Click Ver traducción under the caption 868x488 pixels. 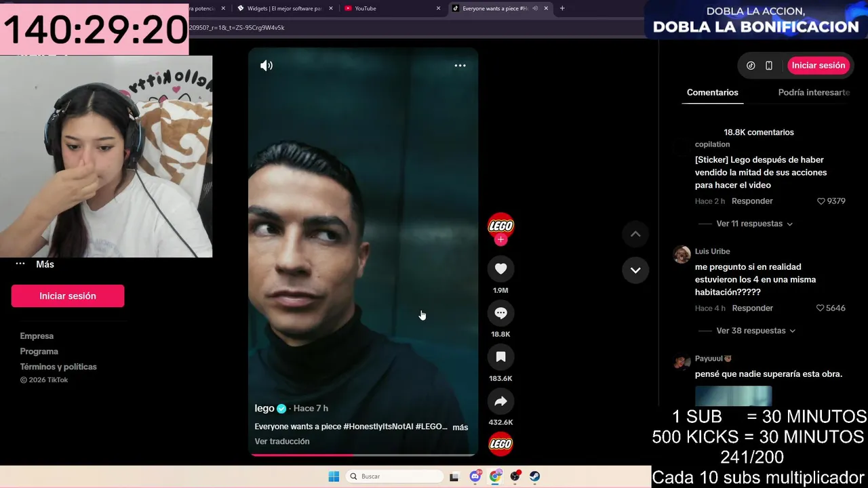click(282, 441)
